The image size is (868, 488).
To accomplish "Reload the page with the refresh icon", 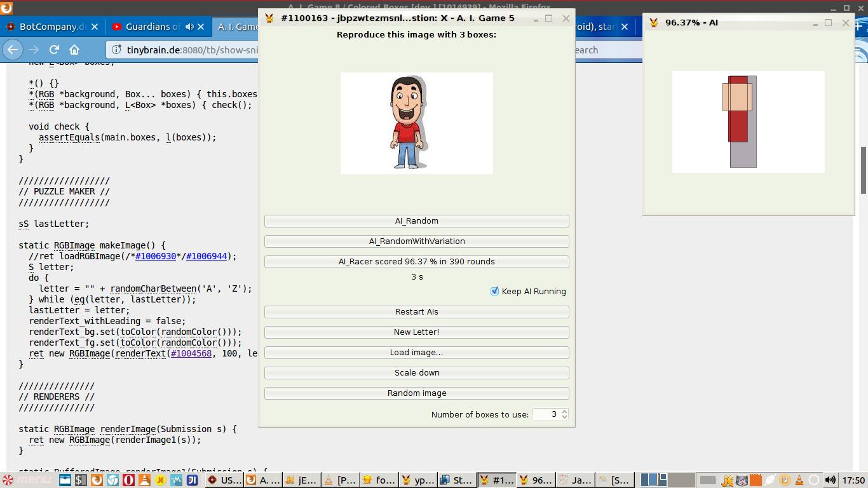I will pyautogui.click(x=54, y=50).
